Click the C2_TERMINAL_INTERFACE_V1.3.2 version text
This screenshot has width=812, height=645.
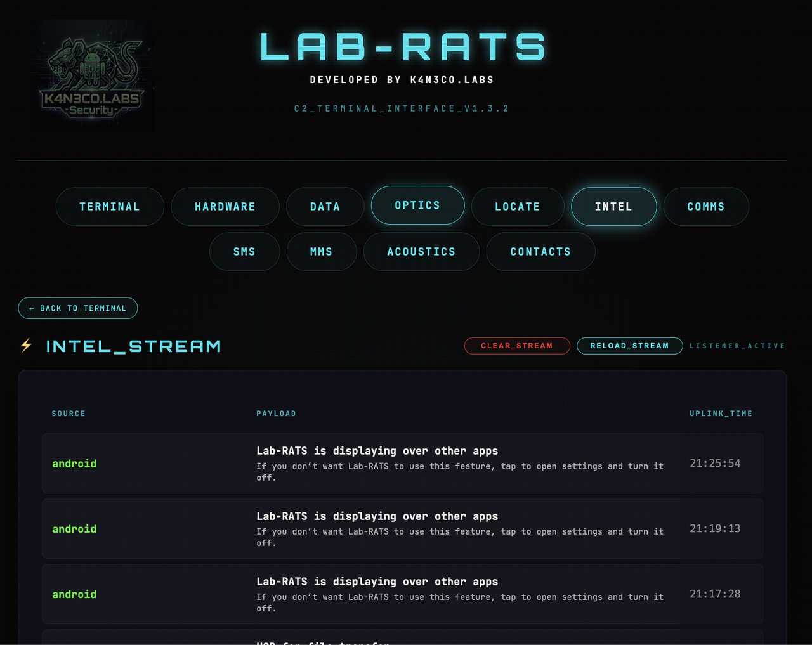(x=402, y=108)
